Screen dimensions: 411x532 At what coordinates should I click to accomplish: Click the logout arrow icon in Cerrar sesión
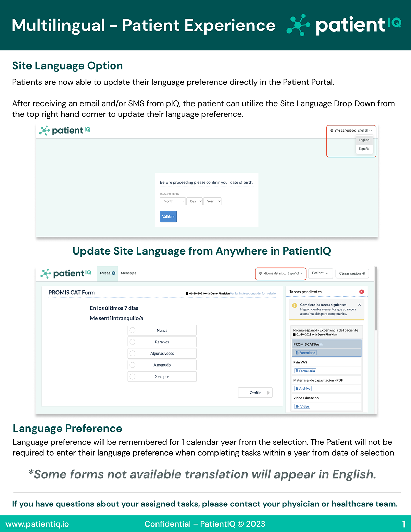click(x=363, y=273)
